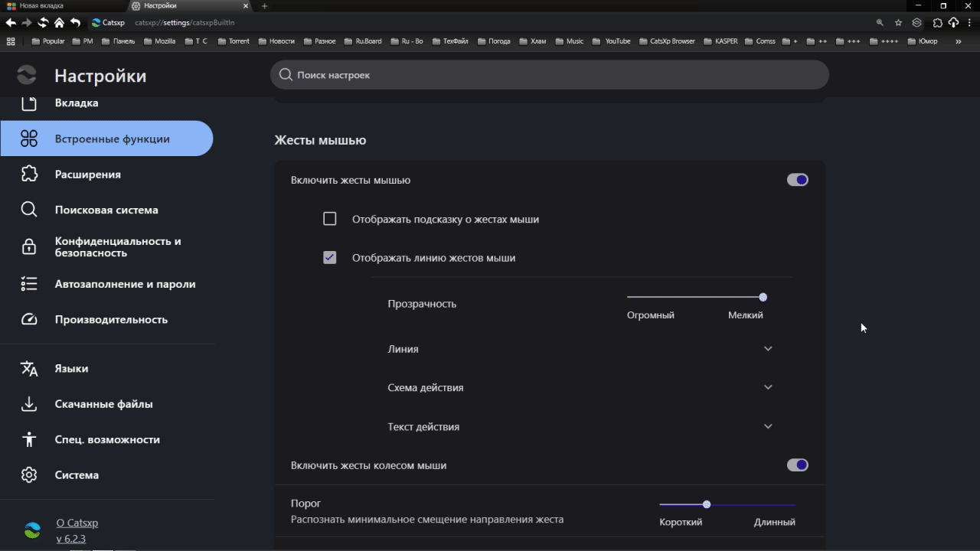Toggle Включить жесты колесом мыши switch
Viewport: 980px width, 551px height.
click(797, 465)
